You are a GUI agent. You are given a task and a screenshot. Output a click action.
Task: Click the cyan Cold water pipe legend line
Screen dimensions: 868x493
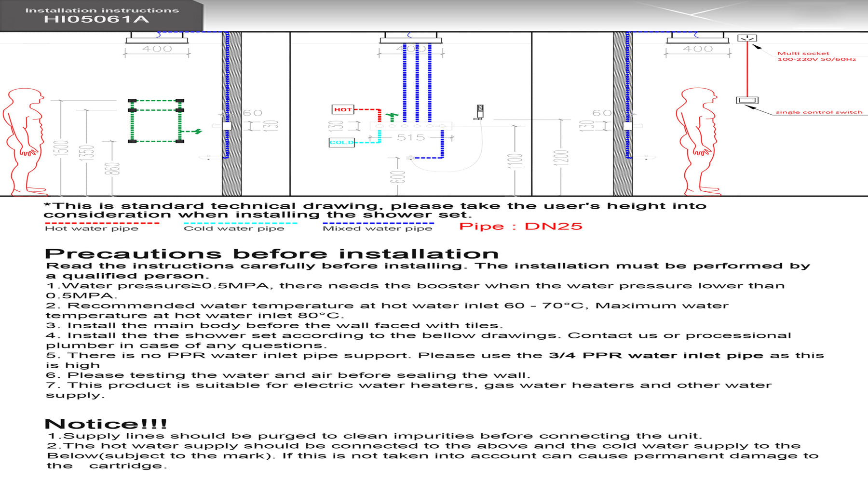coord(240,223)
